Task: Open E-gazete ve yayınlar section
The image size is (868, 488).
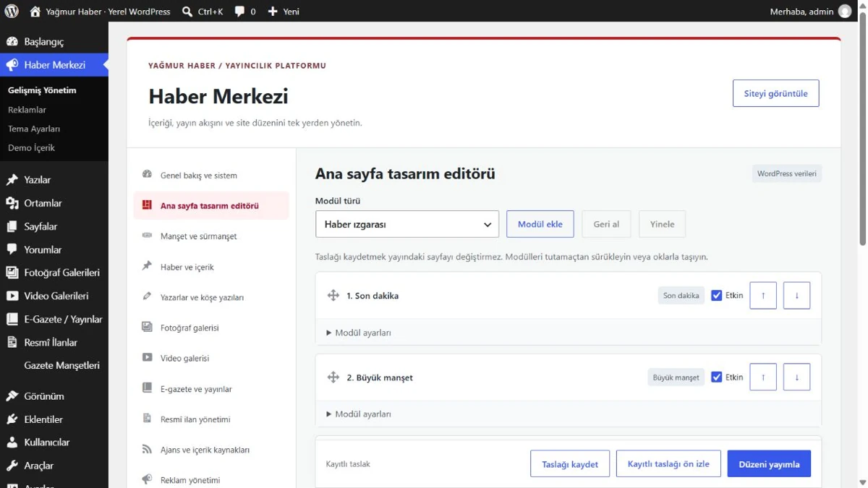Action: [211, 389]
